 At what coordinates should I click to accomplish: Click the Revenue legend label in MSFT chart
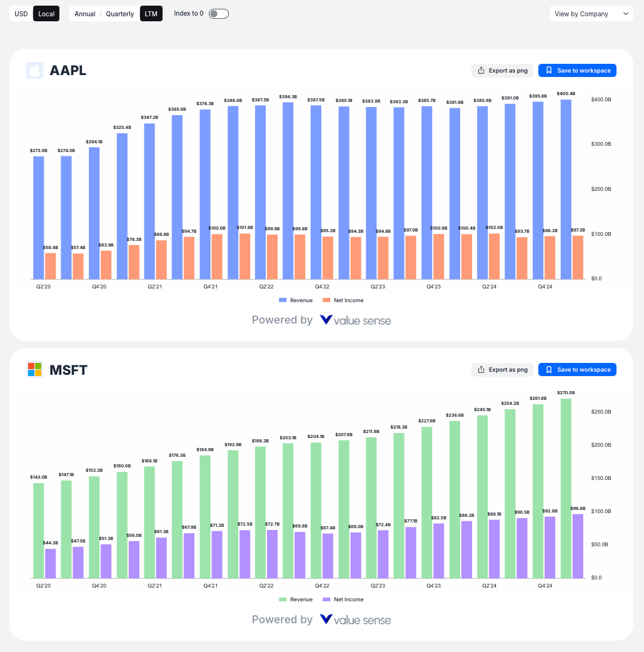click(x=301, y=599)
